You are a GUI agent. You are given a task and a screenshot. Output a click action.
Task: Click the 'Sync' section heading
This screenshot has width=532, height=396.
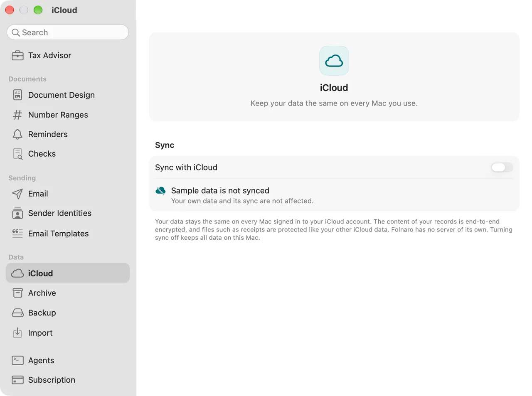click(x=165, y=145)
